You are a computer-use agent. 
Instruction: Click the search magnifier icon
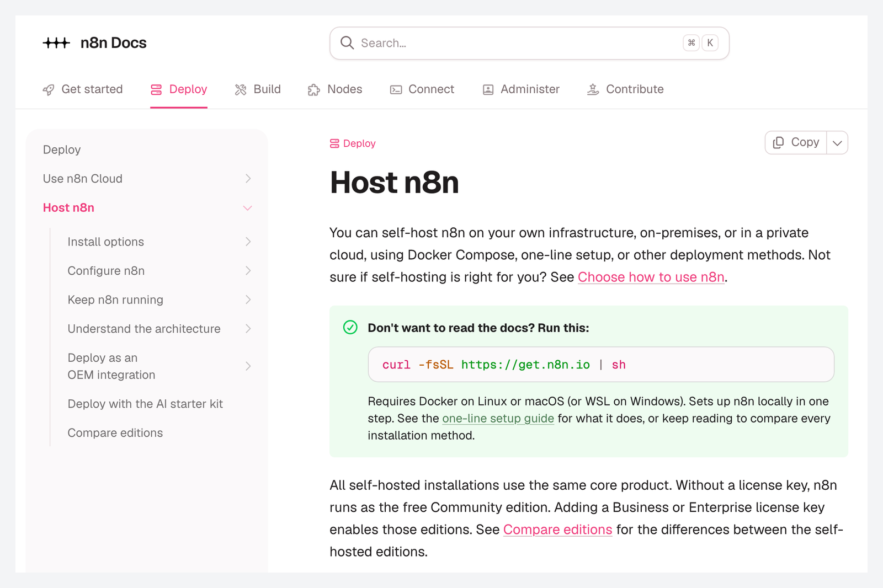tap(347, 43)
